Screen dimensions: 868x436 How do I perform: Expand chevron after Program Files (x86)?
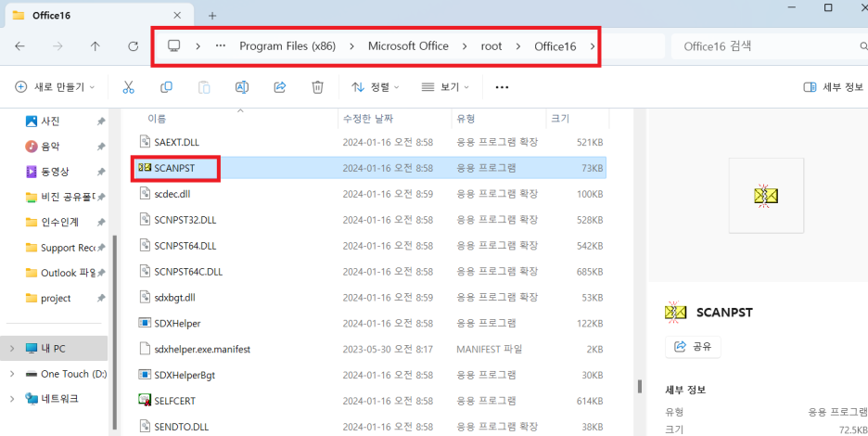click(351, 46)
